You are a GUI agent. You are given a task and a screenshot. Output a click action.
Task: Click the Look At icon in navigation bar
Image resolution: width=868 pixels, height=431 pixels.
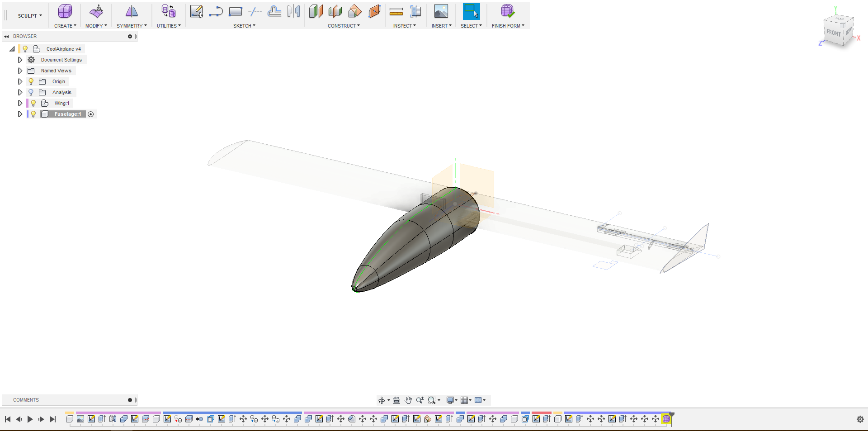pos(396,400)
